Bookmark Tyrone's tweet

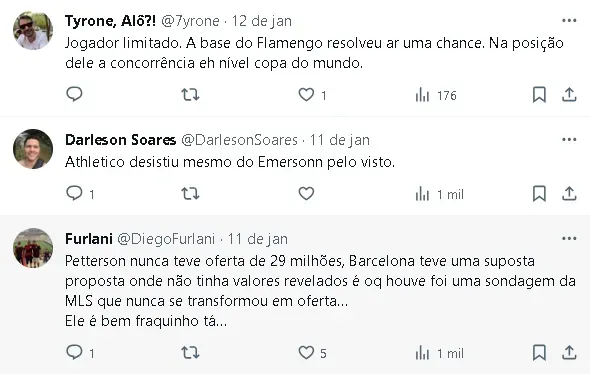click(539, 94)
